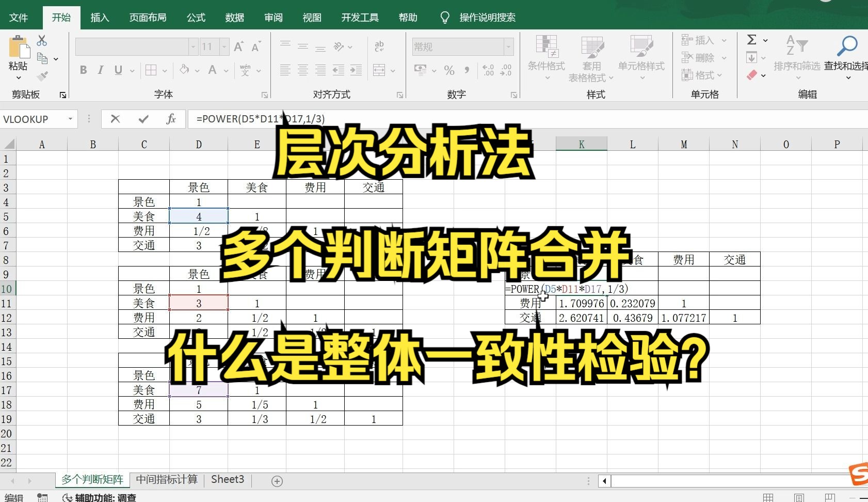Switch to the 页面布局 ribbon tab
This screenshot has height=502, width=868.
[x=148, y=18]
